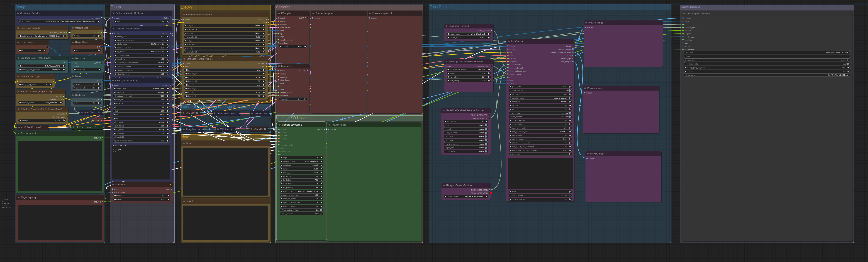Viewport: 868px width, 262px height.
Task: Decrease Cfg Literal float with left arrow
Action: pos(74,103)
